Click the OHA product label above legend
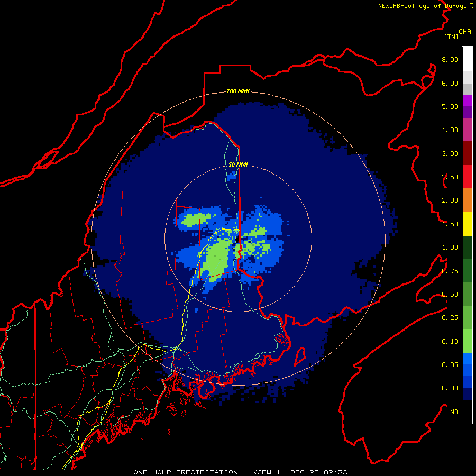Image resolution: width=476 pixels, height=476 pixels. (465, 31)
